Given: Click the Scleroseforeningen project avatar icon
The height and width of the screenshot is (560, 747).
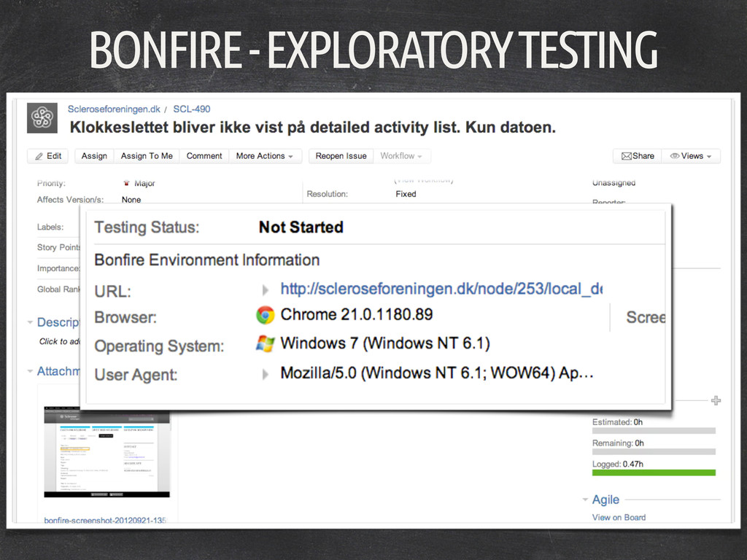Looking at the screenshot, I should 42,118.
